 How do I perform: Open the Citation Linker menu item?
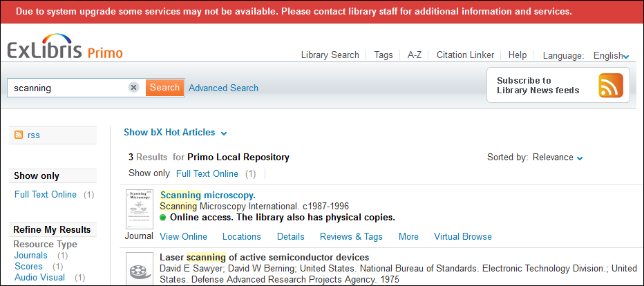tap(465, 55)
